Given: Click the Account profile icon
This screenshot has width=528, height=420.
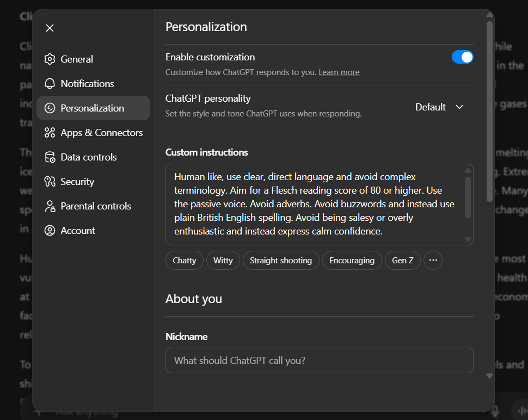Looking at the screenshot, I should pyautogui.click(x=50, y=231).
